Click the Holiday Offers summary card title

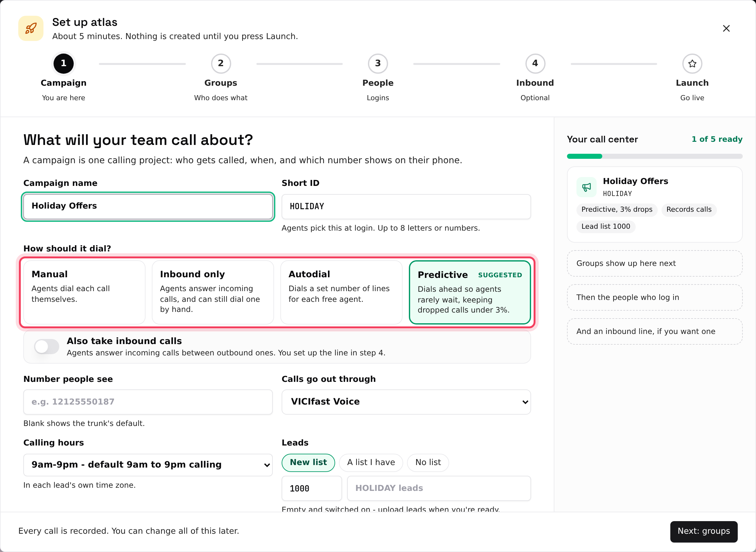tap(635, 181)
